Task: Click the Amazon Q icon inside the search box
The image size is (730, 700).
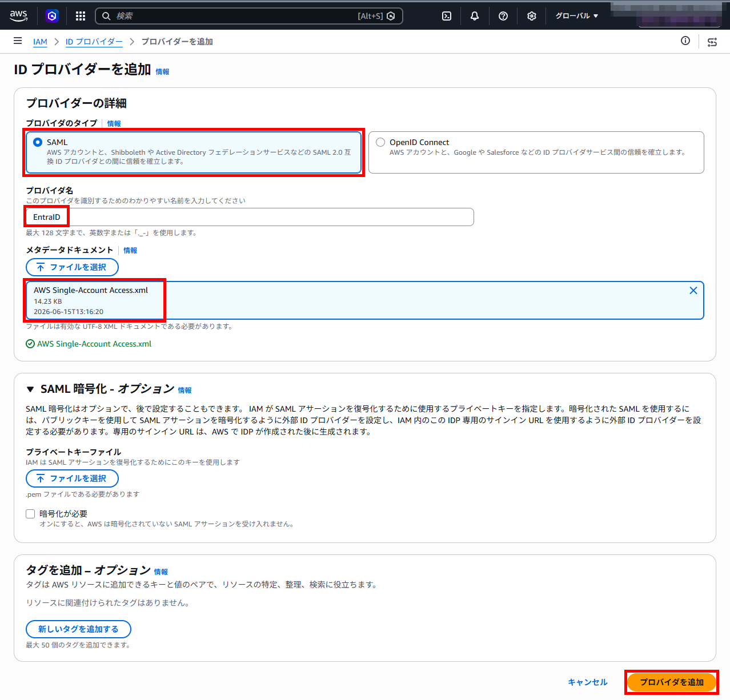Action: coord(391,16)
